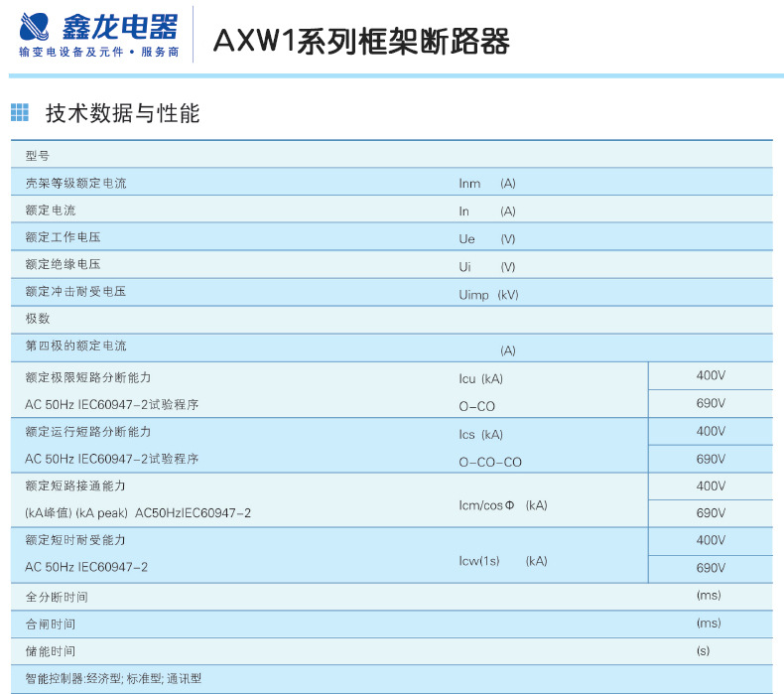Viewport: 784px width, 694px height.
Task: Click the Uimp (kV) symbol cell
Action: click(x=488, y=295)
